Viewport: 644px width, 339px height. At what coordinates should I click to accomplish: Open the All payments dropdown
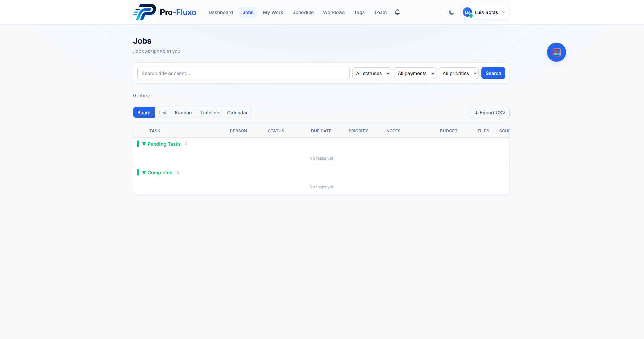point(415,73)
